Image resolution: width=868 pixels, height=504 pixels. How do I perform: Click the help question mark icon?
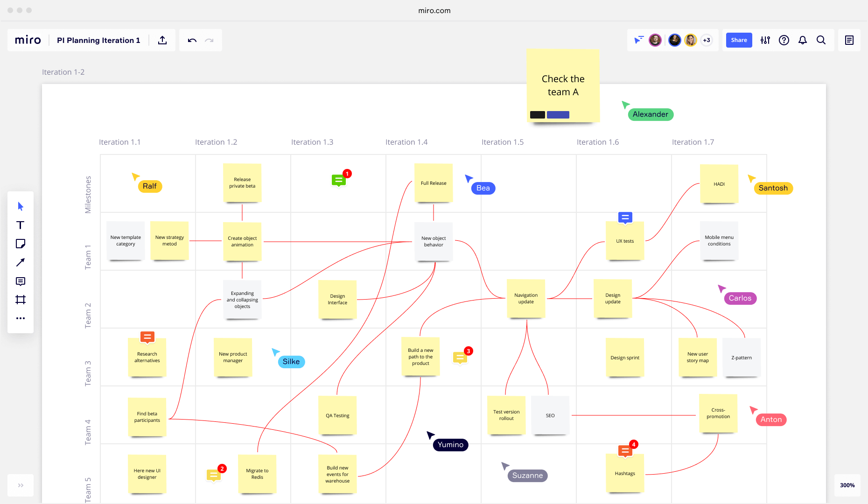784,40
